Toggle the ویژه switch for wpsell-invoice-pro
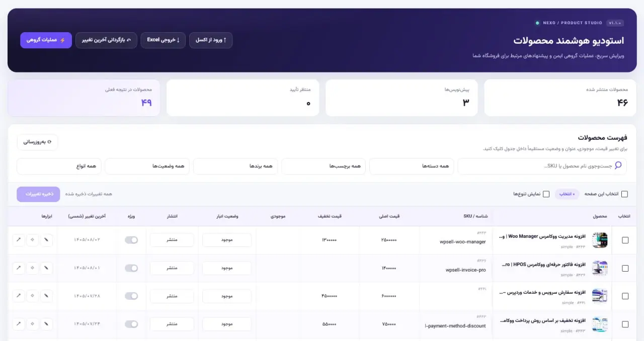Screen dimensions: 644x341 (131, 268)
